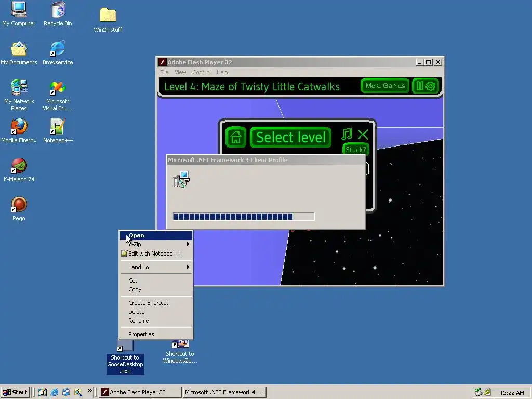Choose Copy in the context menu
532x399 pixels.
click(x=156, y=289)
